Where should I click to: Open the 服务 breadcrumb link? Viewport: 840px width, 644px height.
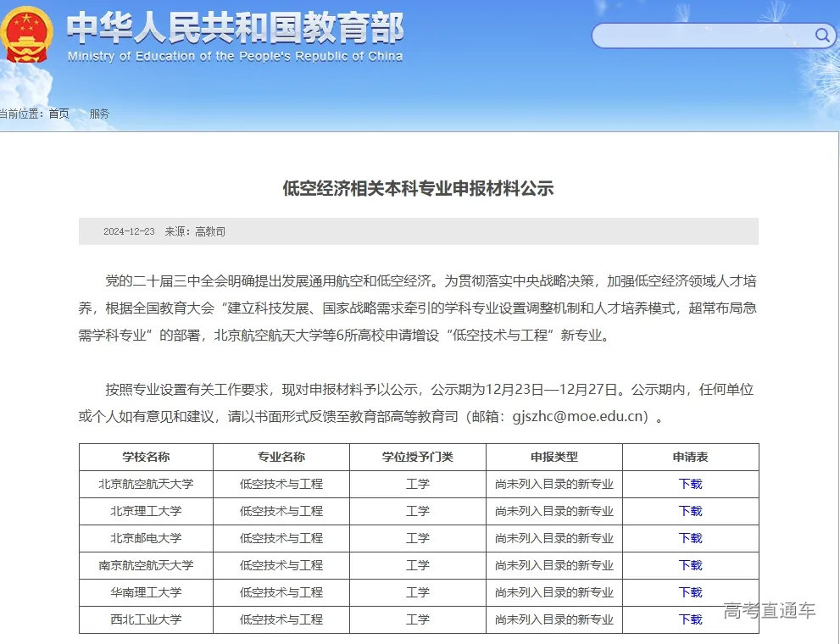click(99, 114)
